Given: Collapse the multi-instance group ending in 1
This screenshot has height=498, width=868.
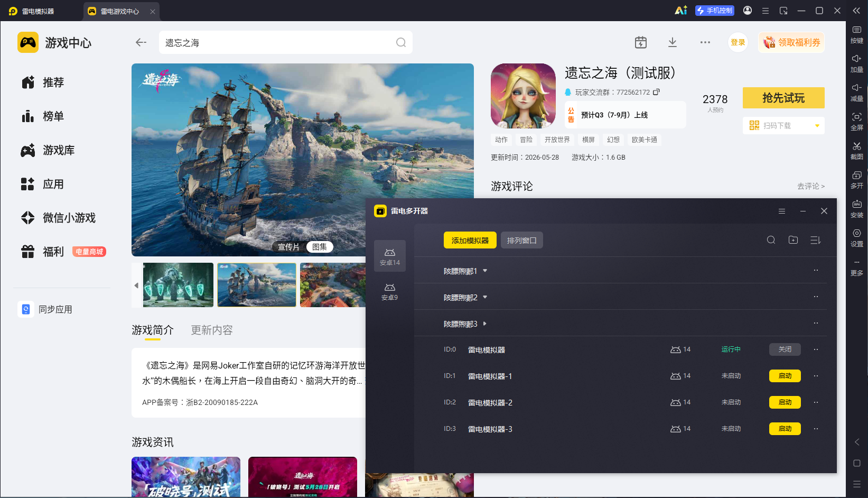Looking at the screenshot, I should pyautogui.click(x=485, y=271).
